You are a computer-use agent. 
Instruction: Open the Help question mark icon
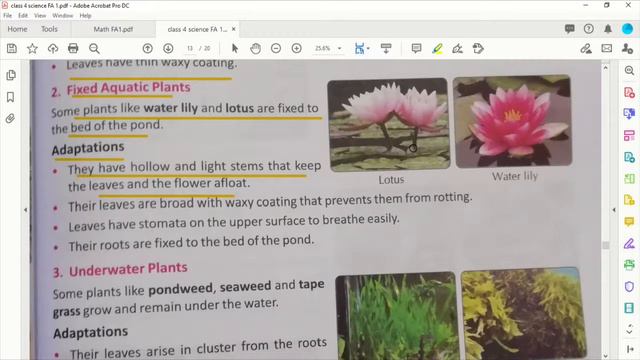click(589, 29)
